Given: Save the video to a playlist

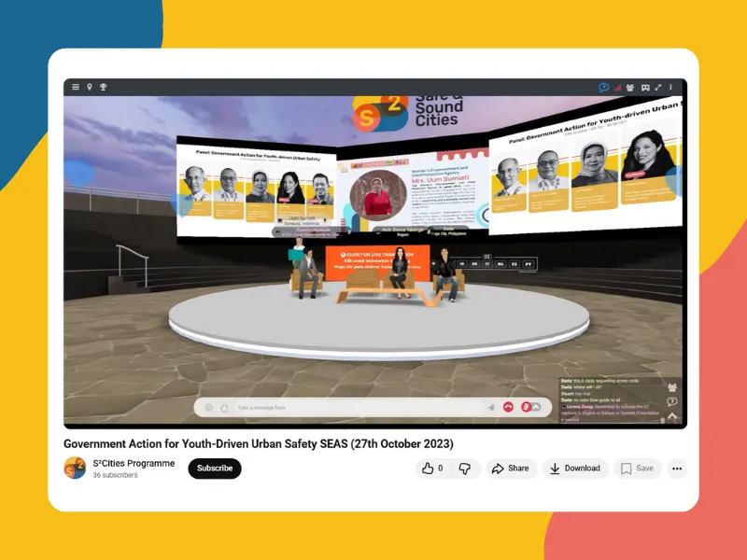Looking at the screenshot, I should (x=638, y=469).
